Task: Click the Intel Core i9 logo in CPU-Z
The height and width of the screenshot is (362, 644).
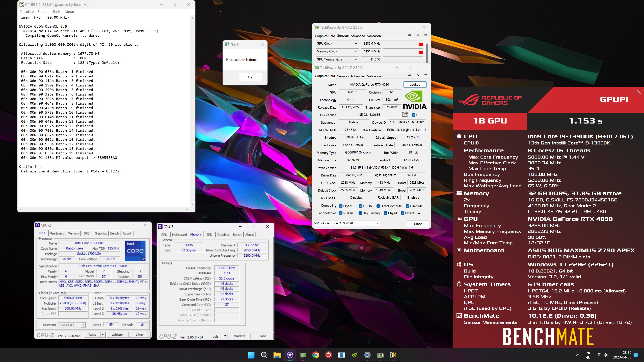Action: pos(135,251)
